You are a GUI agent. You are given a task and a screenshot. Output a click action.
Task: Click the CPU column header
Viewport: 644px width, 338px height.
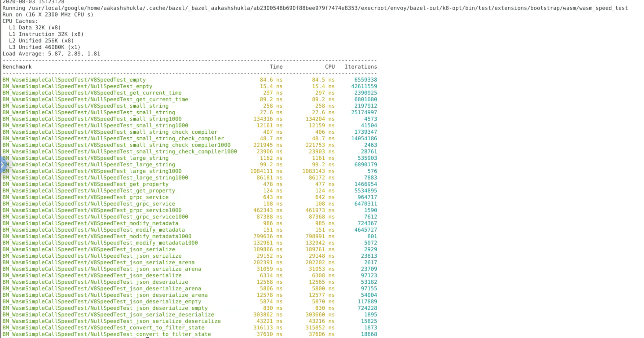330,67
